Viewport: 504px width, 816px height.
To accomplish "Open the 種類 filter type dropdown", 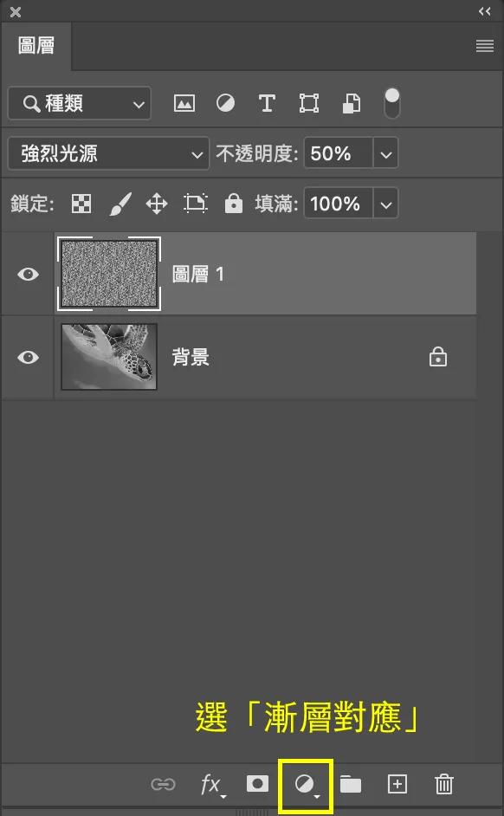I will coord(80,104).
